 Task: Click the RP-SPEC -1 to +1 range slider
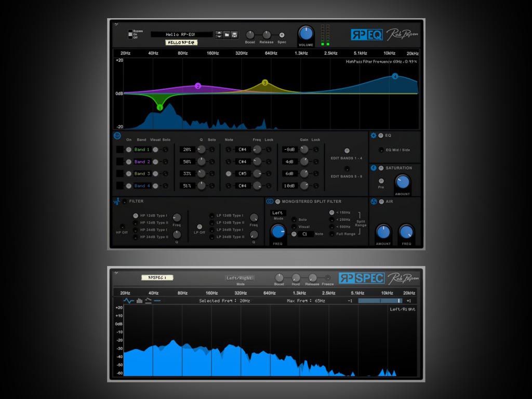(x=380, y=301)
